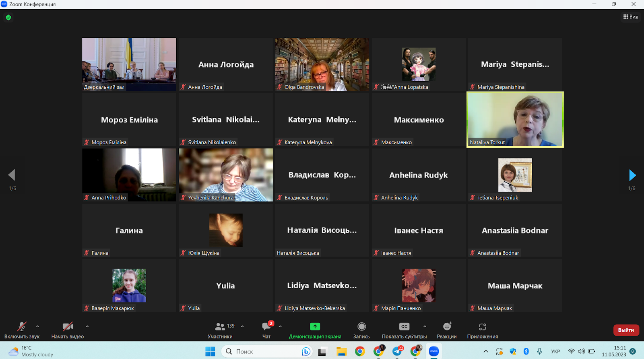The image size is (644, 359).
Task: Open the Чат chat panel
Action: 266,330
